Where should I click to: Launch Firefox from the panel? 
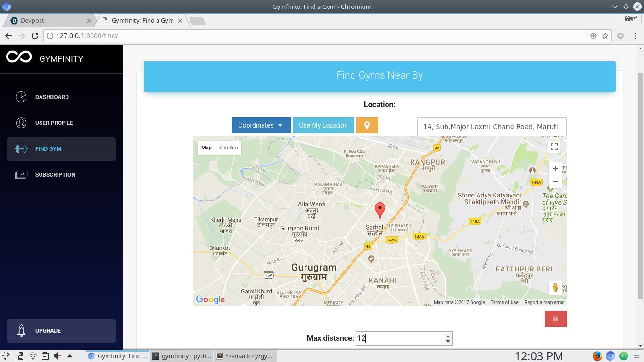click(x=597, y=356)
